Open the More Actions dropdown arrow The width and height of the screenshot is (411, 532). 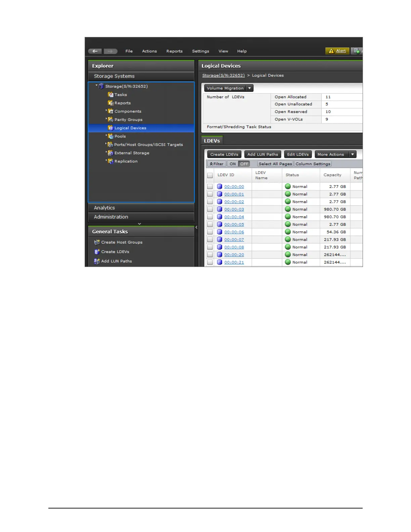(x=352, y=154)
